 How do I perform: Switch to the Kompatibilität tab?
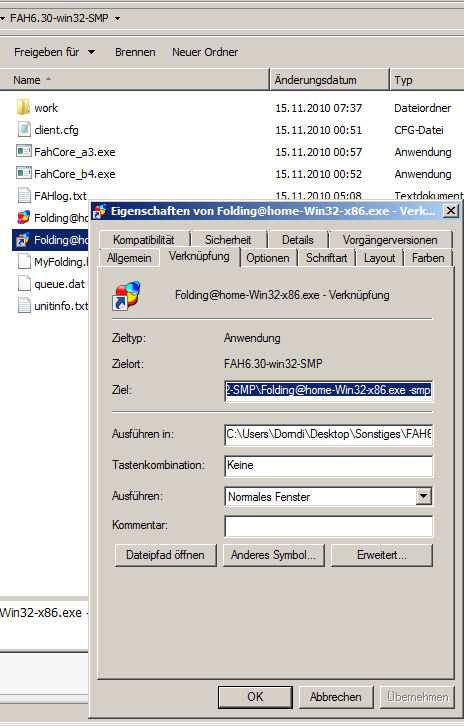[144, 239]
